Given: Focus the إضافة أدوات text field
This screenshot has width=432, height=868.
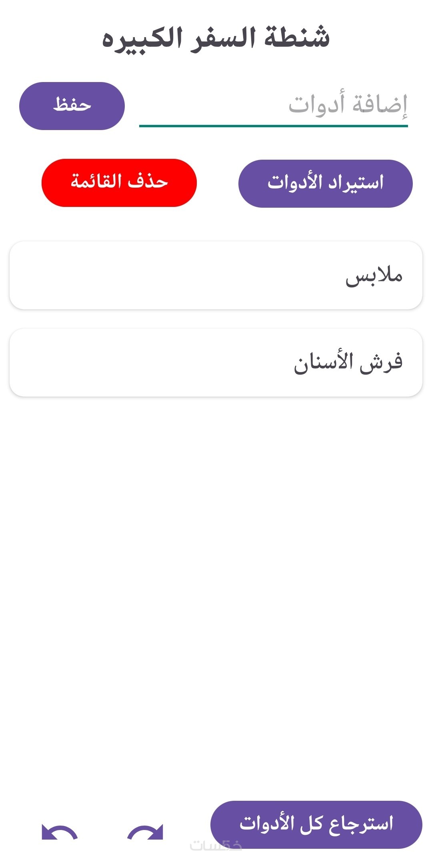Looking at the screenshot, I should (x=273, y=105).
